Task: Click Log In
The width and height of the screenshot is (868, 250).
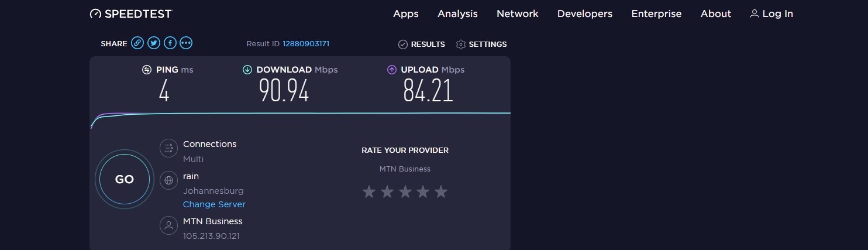Action: (771, 13)
